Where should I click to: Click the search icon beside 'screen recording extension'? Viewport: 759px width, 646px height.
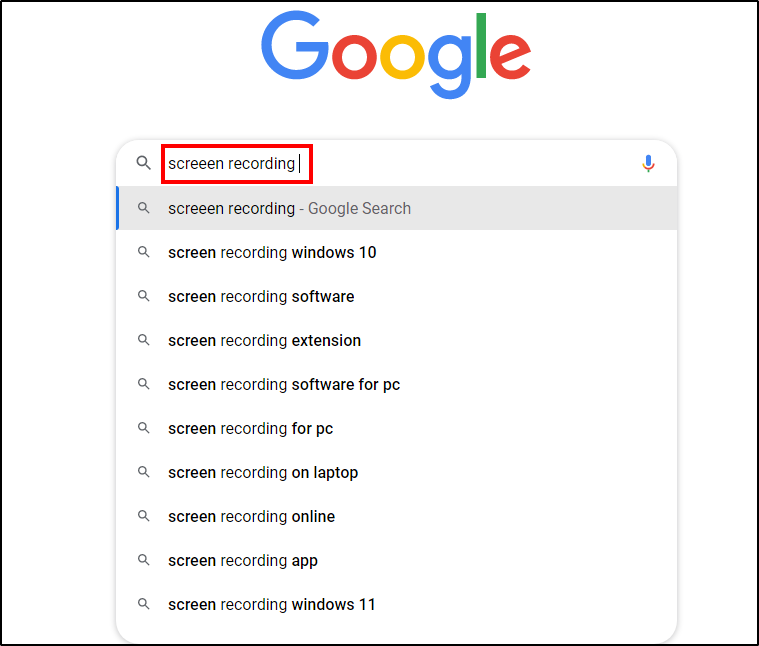pos(144,341)
